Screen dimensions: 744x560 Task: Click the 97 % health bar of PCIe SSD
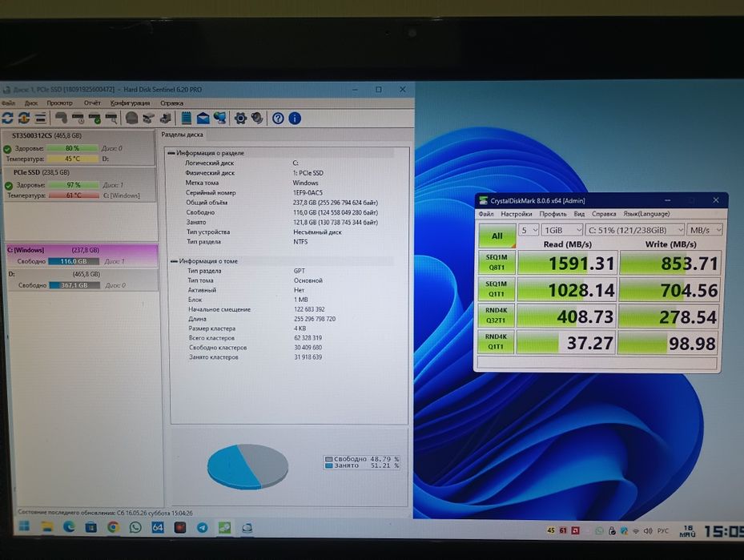pyautogui.click(x=74, y=185)
